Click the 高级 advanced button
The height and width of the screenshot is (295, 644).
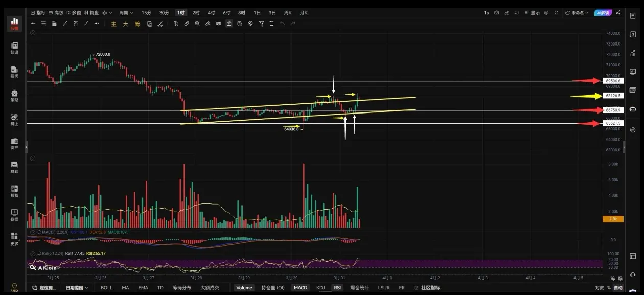point(56,13)
